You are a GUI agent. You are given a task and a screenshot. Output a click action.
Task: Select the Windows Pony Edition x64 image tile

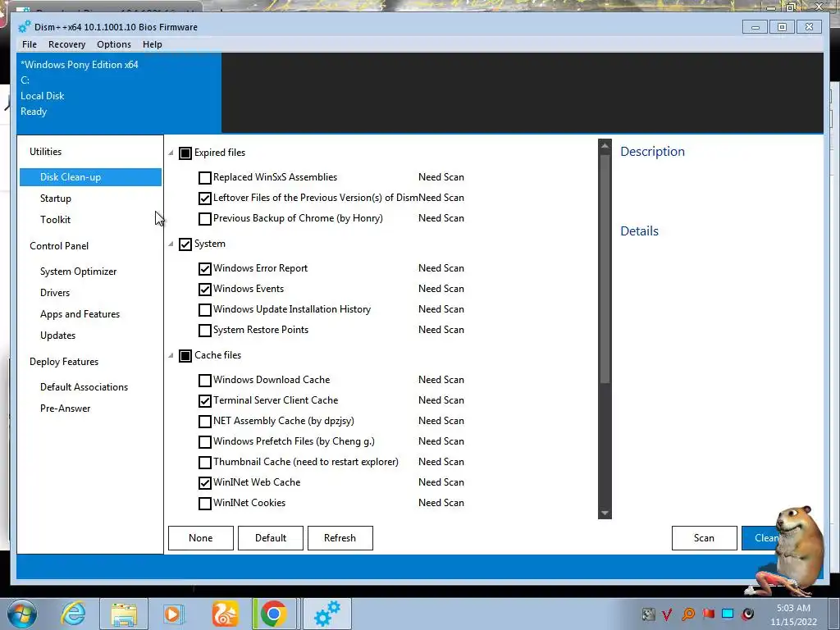pyautogui.click(x=119, y=93)
